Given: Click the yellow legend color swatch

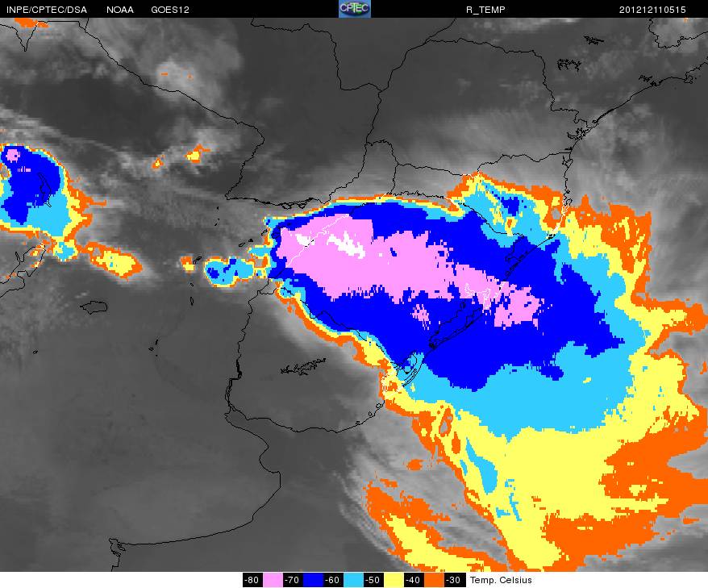Looking at the screenshot, I should point(393,580).
